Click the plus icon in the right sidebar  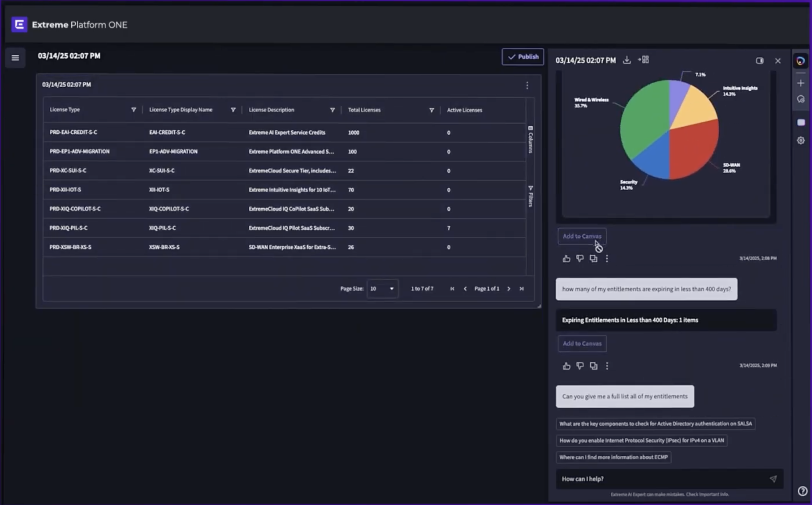pyautogui.click(x=801, y=83)
